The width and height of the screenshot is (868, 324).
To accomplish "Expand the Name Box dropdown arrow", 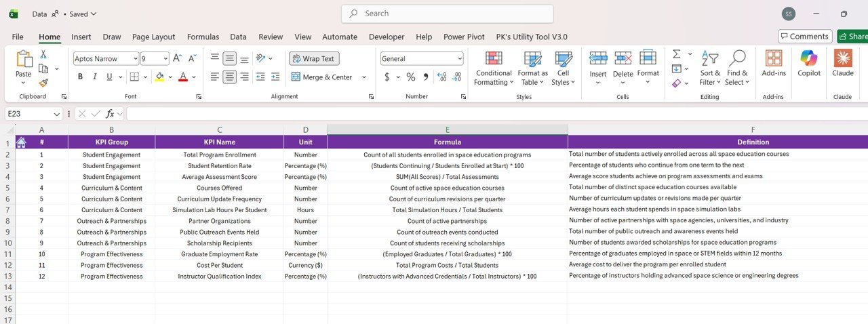I will click(x=57, y=114).
